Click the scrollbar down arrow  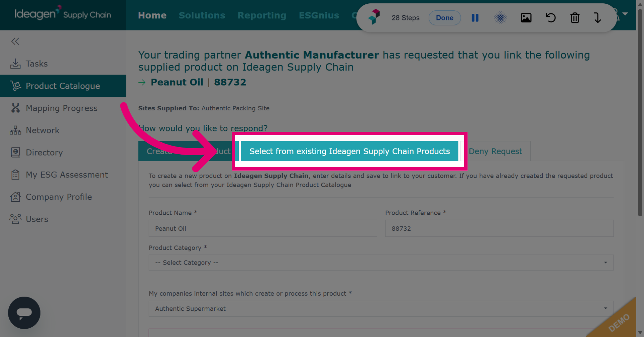click(x=640, y=333)
